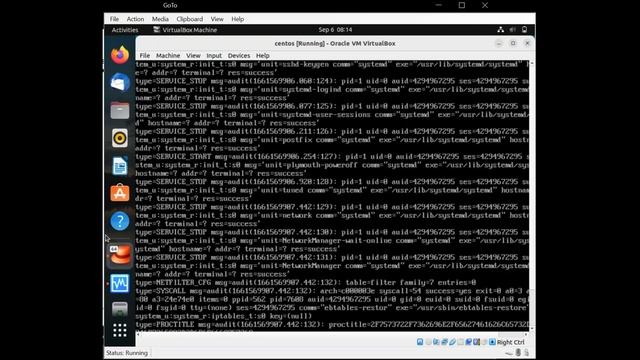Select the VirtualBox VM icon in dock
640x360 pixels.
point(120,255)
